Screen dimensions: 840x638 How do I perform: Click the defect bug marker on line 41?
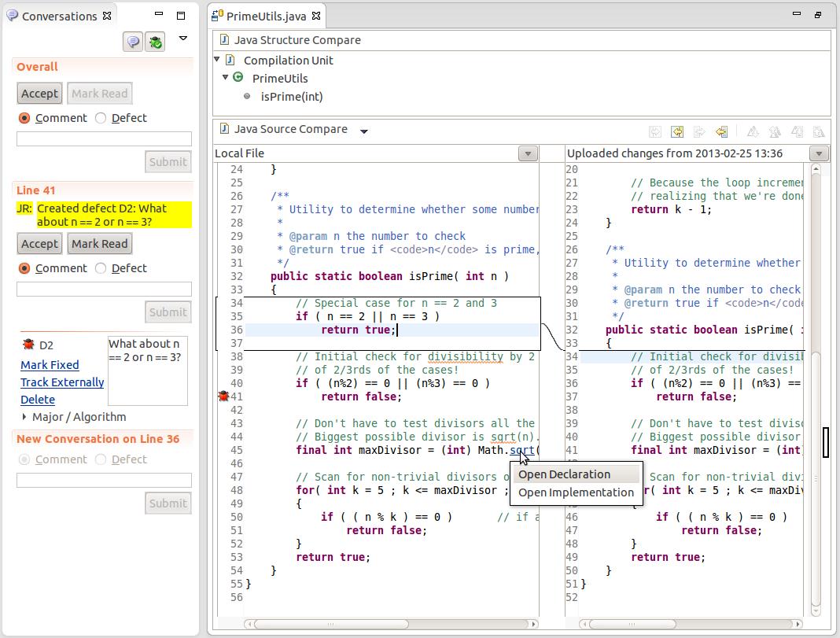[x=223, y=396]
